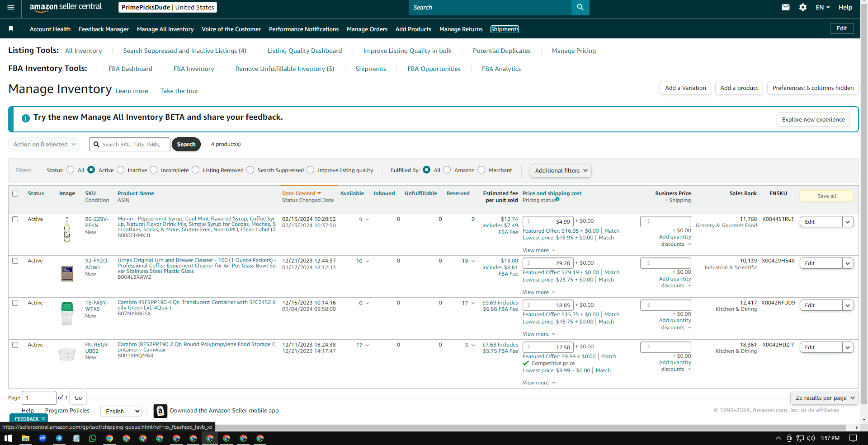Show hidden system tray icons
The width and height of the screenshot is (868, 445).
click(778, 438)
